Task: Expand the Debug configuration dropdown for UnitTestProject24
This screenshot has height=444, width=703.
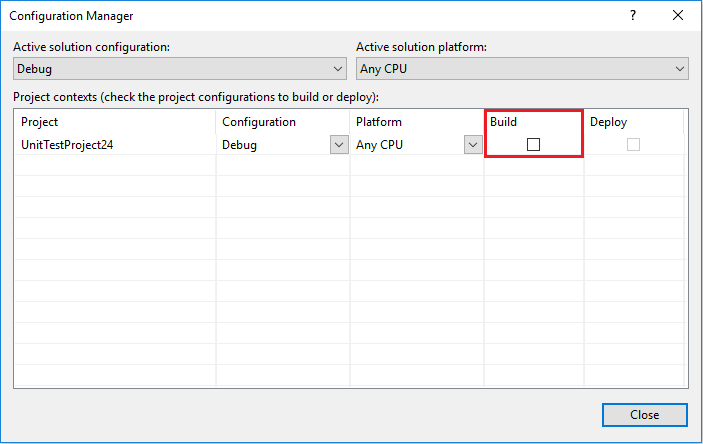Action: (338, 145)
